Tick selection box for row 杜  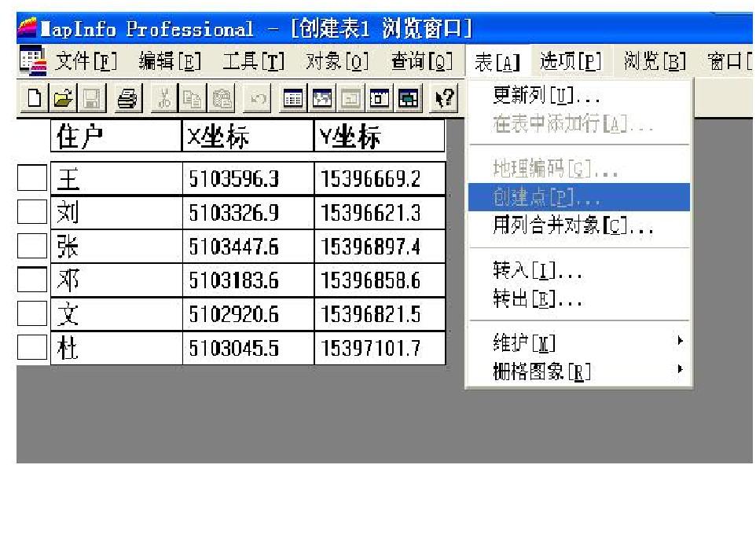coord(32,347)
